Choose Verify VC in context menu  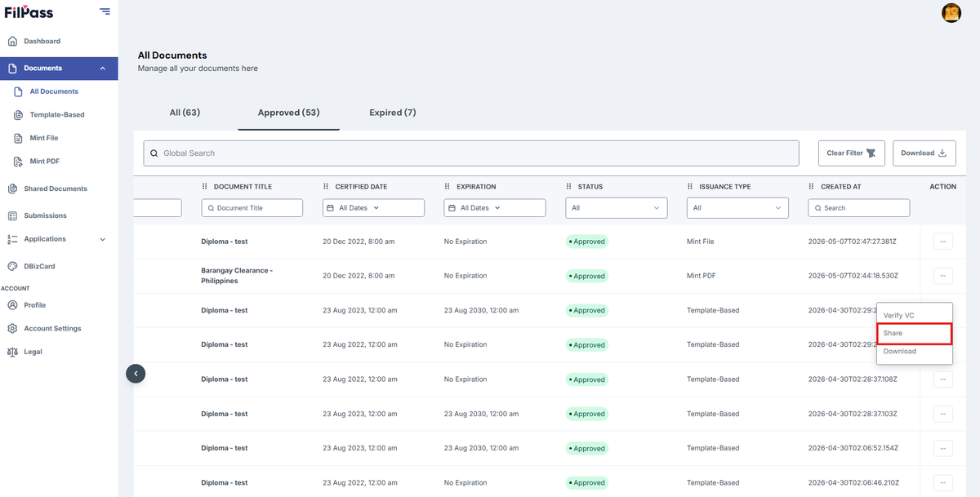[x=915, y=315]
